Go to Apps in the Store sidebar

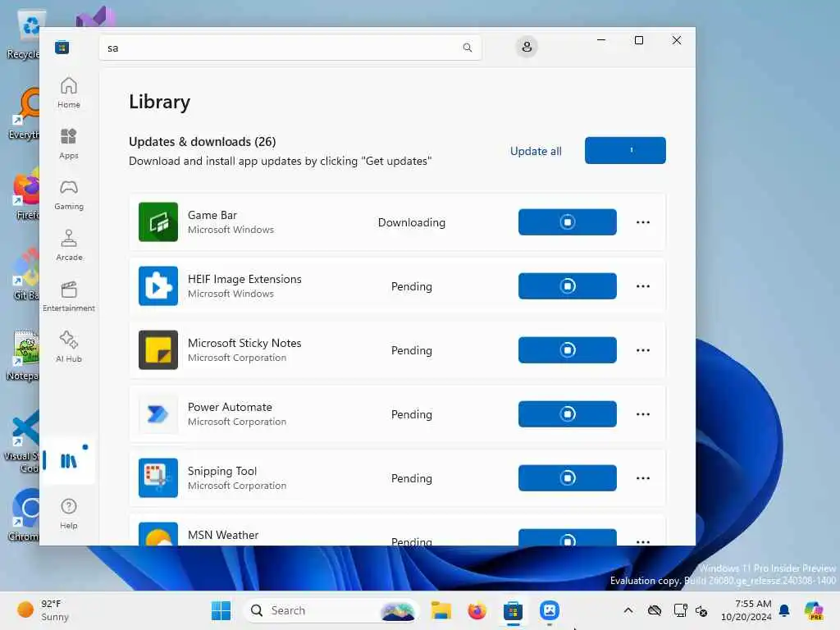(x=69, y=144)
